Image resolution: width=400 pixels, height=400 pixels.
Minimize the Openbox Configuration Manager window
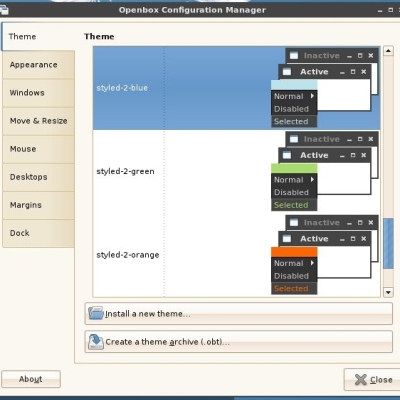pos(380,11)
